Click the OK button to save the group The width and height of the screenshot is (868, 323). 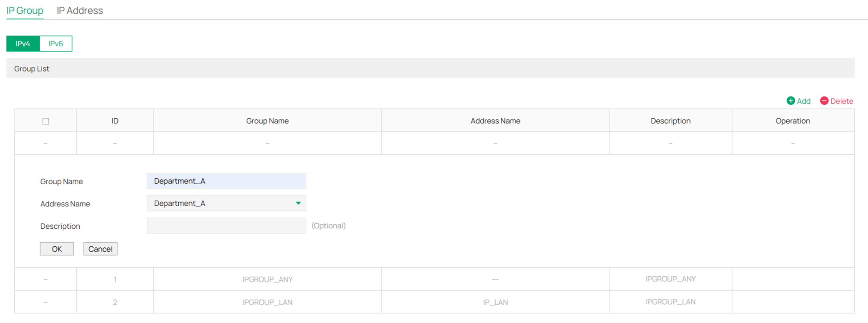[x=57, y=249]
